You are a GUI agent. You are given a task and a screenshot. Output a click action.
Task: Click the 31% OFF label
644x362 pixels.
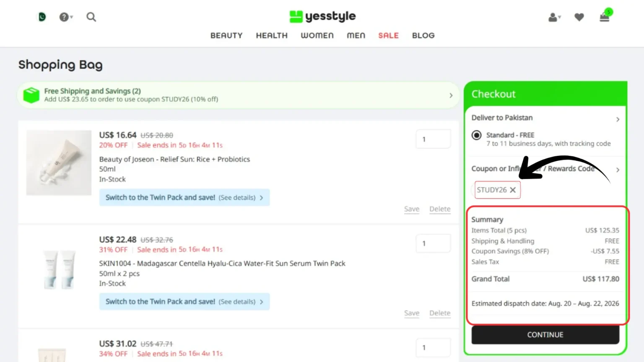[x=113, y=250]
